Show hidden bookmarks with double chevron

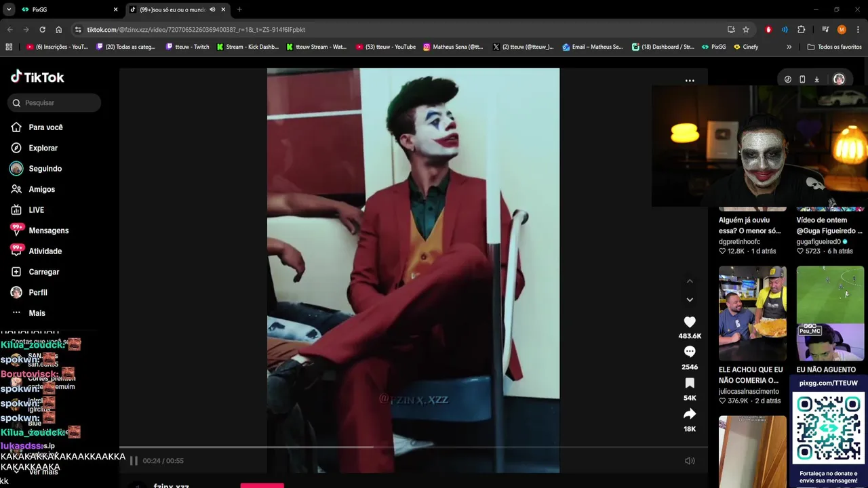789,47
